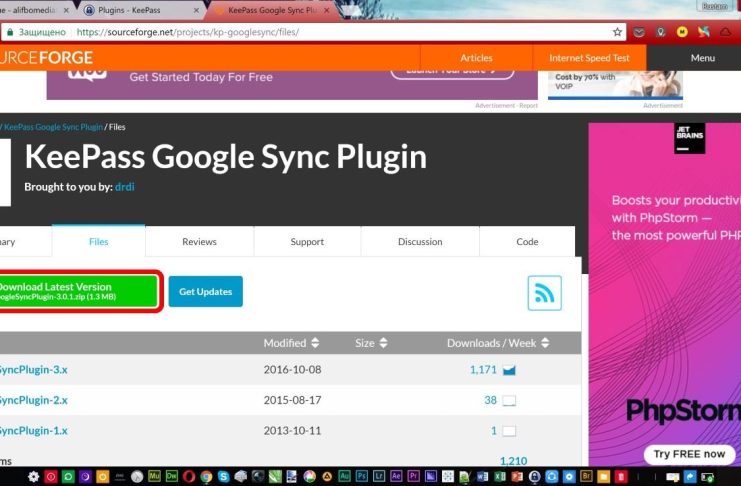Screen dimensions: 741x486
Task: Open Microsoft Excel from the taskbar
Action: [x=500, y=477]
